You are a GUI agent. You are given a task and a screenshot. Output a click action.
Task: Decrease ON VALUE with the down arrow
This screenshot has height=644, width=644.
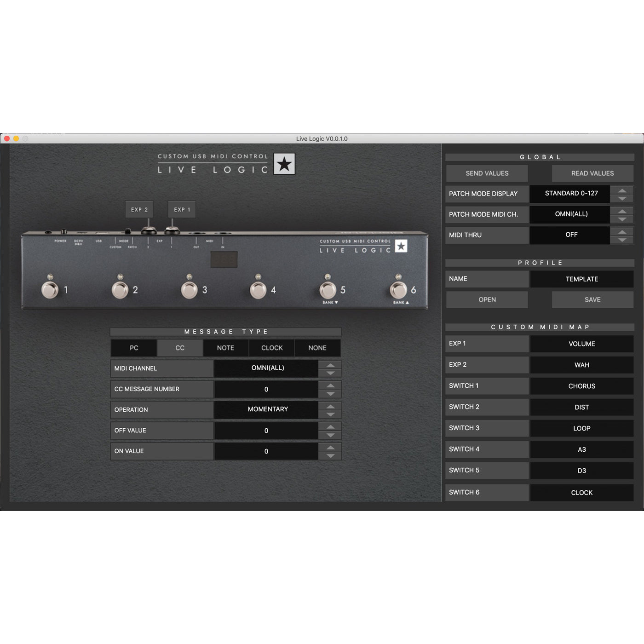tap(331, 454)
